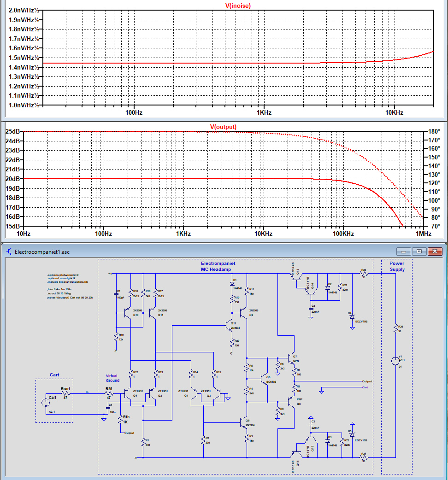Viewport: 448px width, 480px height.
Task: Click the Cart box heading label
Action: click(54, 375)
